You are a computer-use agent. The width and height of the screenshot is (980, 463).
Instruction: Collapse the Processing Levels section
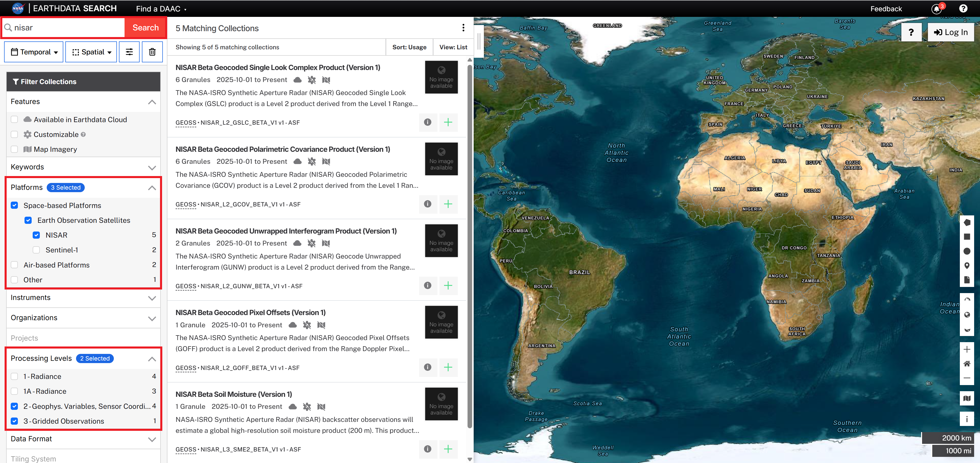click(152, 359)
